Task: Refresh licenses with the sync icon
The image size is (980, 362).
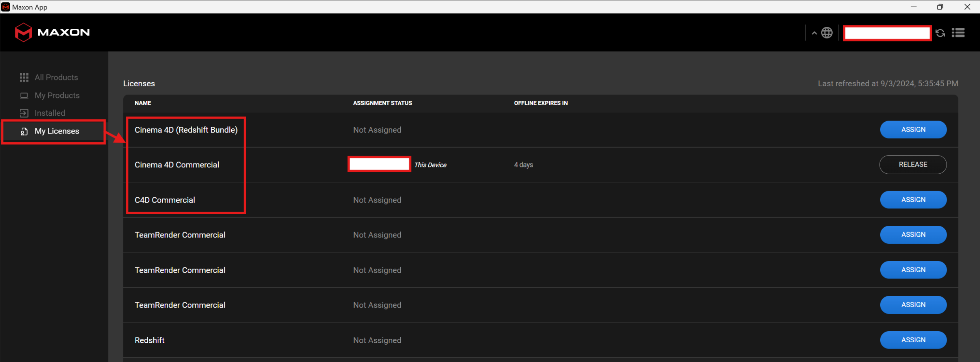Action: [940, 33]
